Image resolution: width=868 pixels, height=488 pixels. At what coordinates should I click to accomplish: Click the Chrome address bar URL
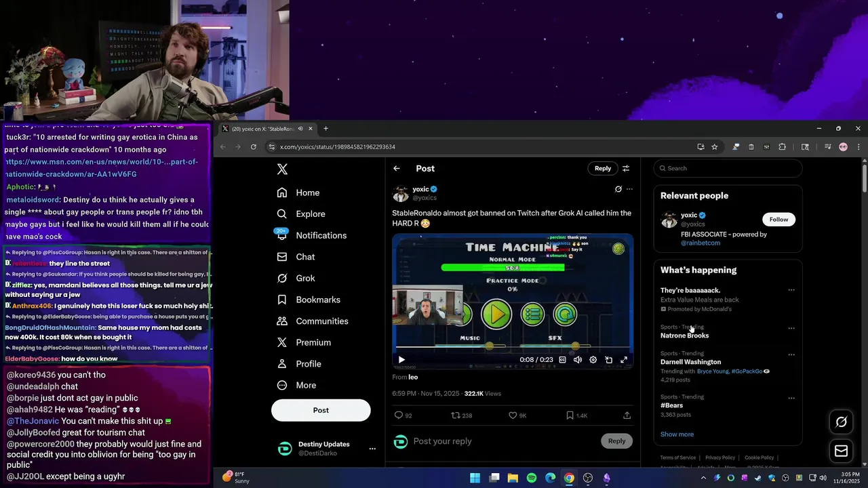point(338,147)
